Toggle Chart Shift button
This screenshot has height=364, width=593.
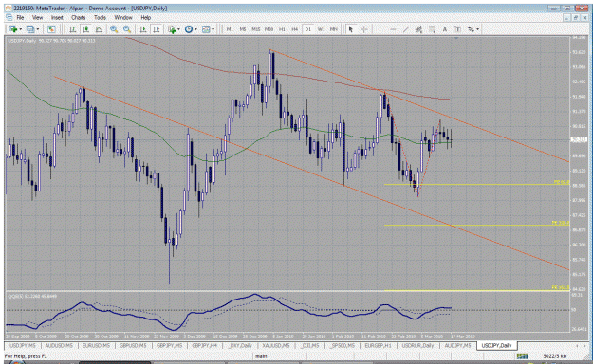click(x=156, y=29)
